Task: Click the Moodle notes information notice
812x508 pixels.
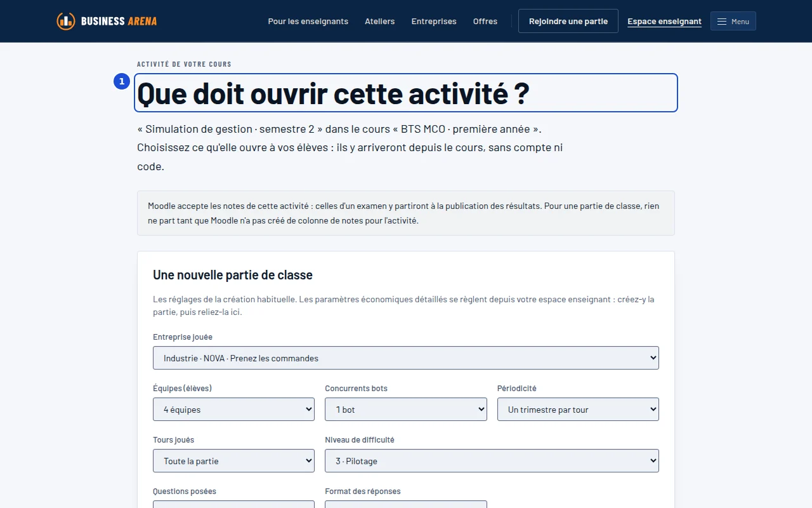Action: (406, 213)
